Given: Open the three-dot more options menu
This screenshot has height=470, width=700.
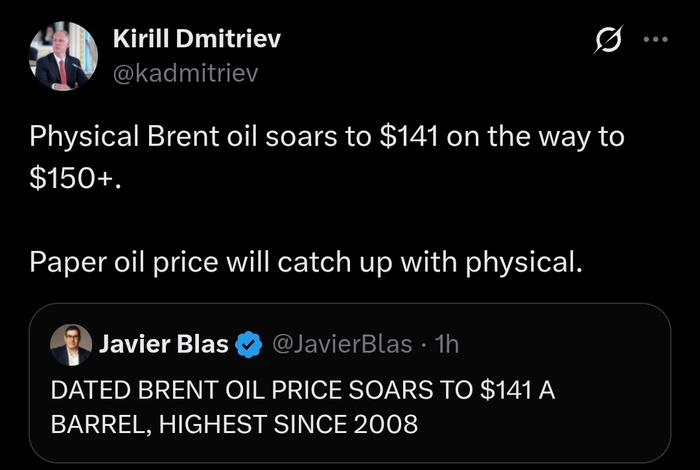Looking at the screenshot, I should click(x=654, y=41).
